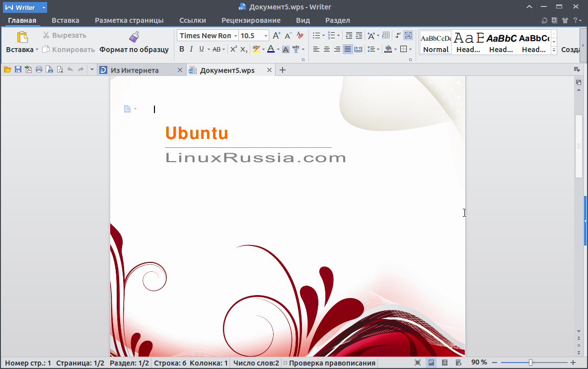Screen dimensions: 588x369
Task: Apply Normal style
Action: point(436,43)
